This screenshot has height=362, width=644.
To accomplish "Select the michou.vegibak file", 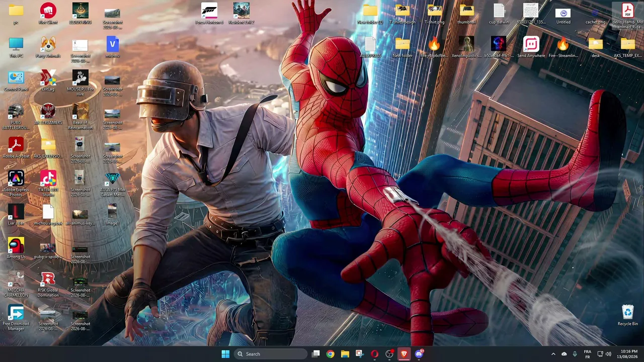I will tap(48, 215).
